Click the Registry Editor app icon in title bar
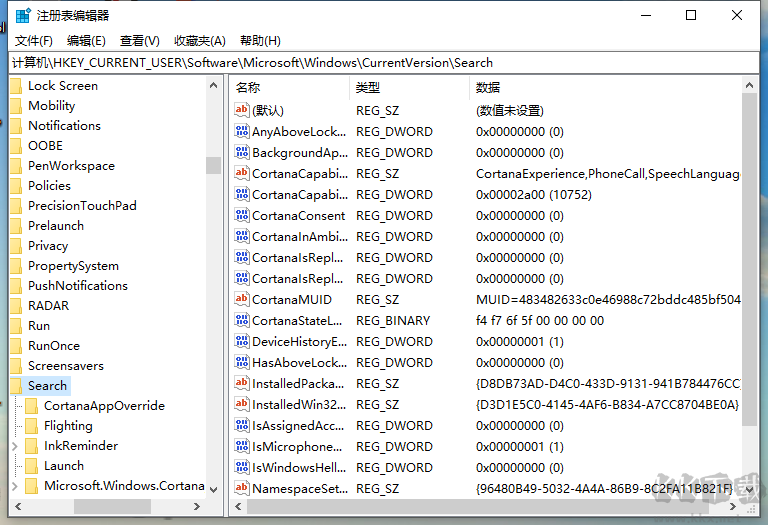768x525 pixels. click(x=23, y=16)
